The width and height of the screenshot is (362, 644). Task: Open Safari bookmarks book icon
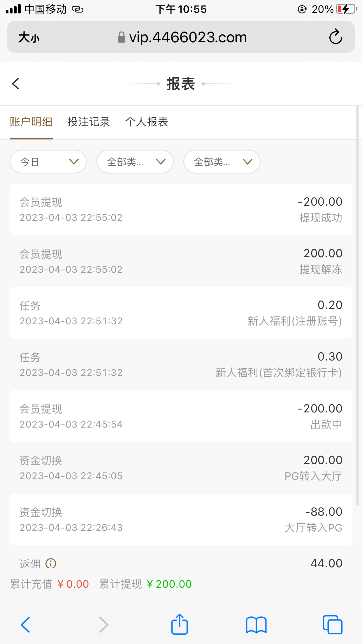click(256, 624)
